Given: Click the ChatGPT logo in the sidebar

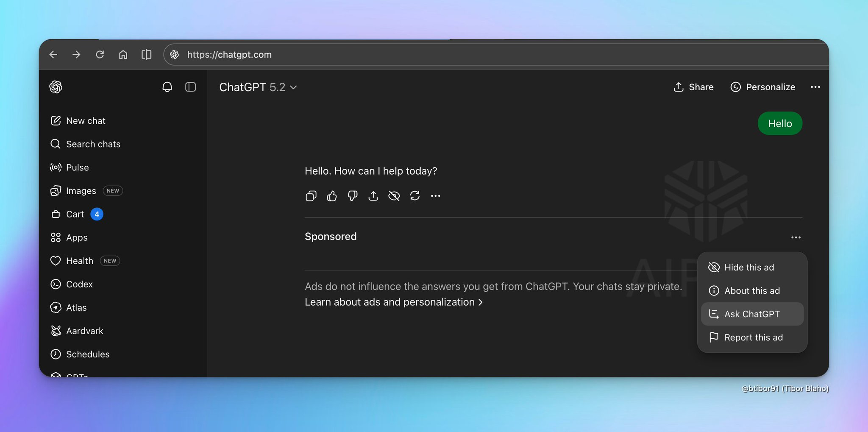Looking at the screenshot, I should coord(56,87).
